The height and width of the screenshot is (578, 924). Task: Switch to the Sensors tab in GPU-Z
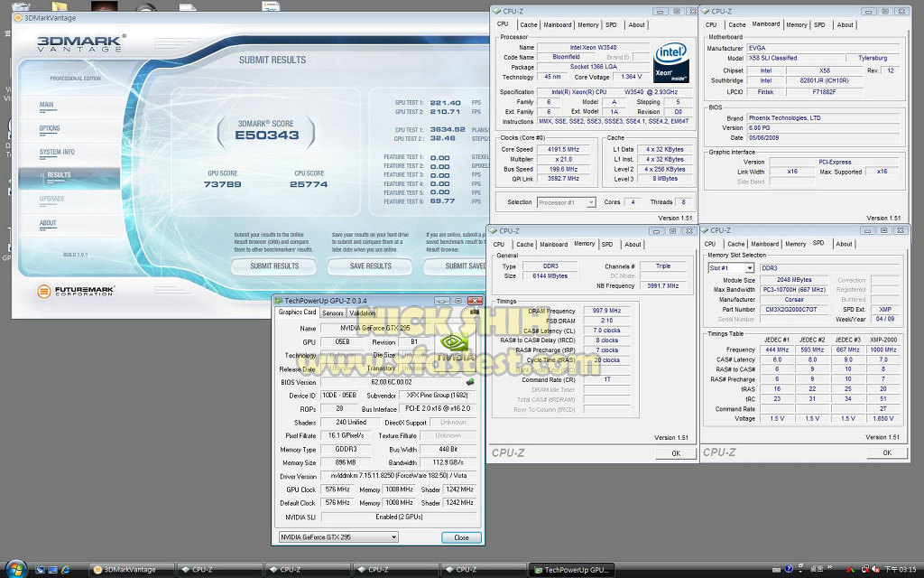coord(332,312)
